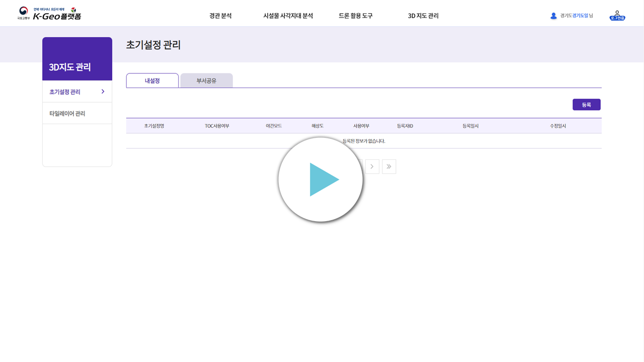
Task: Click the blue user profile icon
Action: pyautogui.click(x=552, y=15)
